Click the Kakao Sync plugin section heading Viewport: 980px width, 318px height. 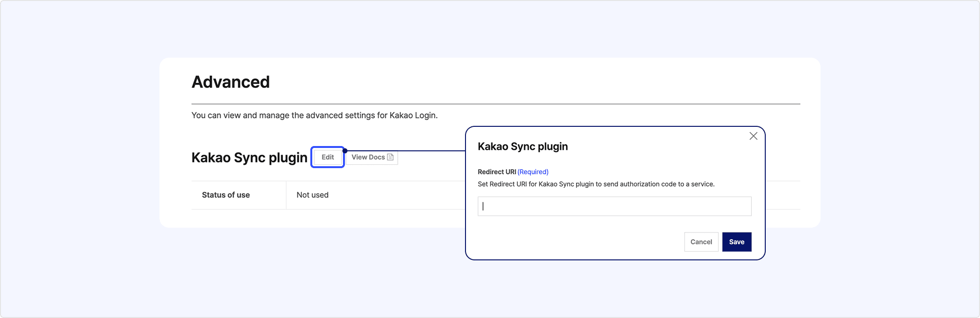click(249, 158)
